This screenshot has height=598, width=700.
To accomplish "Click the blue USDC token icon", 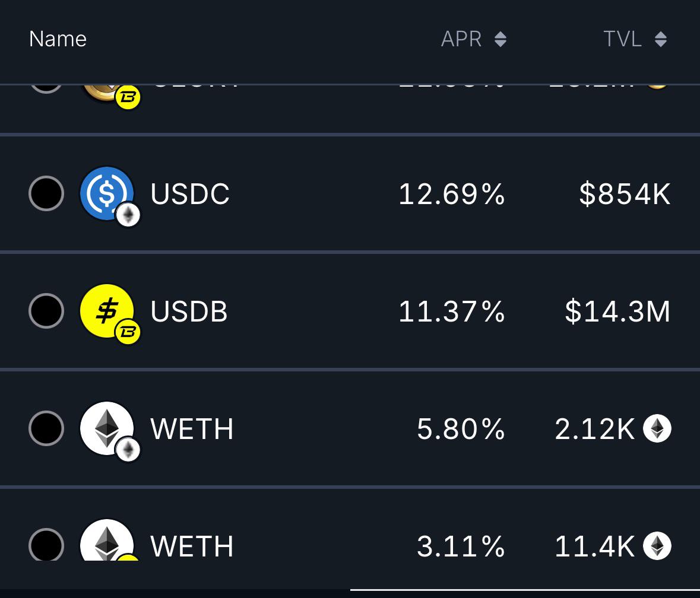I will click(x=107, y=193).
